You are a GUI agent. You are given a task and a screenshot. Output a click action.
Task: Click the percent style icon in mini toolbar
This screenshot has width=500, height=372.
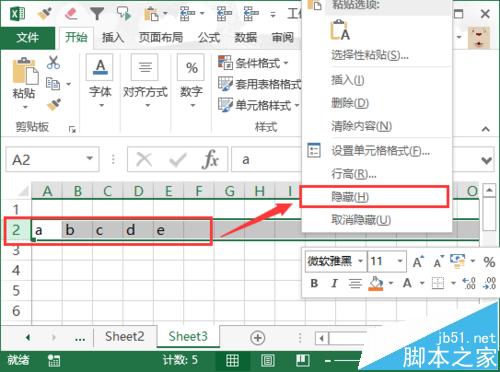tap(489, 262)
